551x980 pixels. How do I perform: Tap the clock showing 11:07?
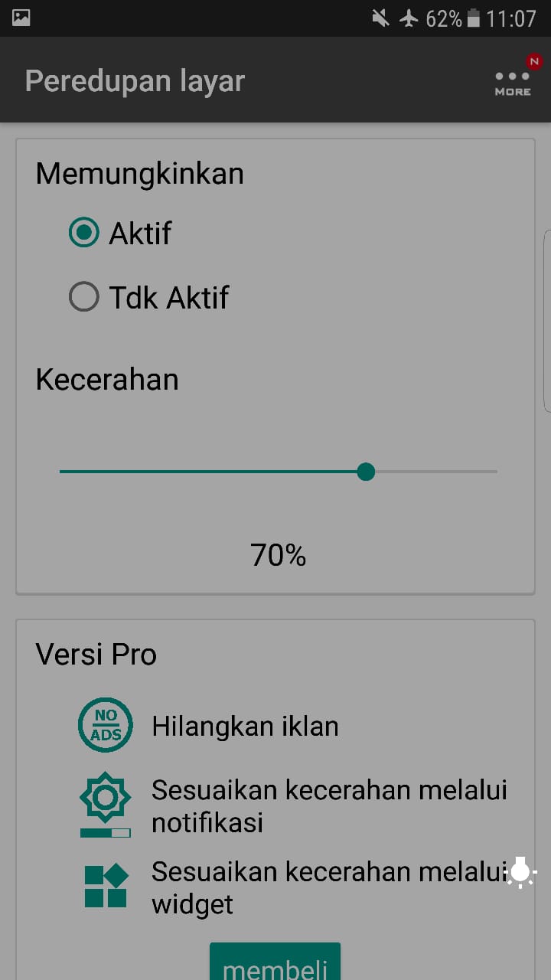coord(511,18)
